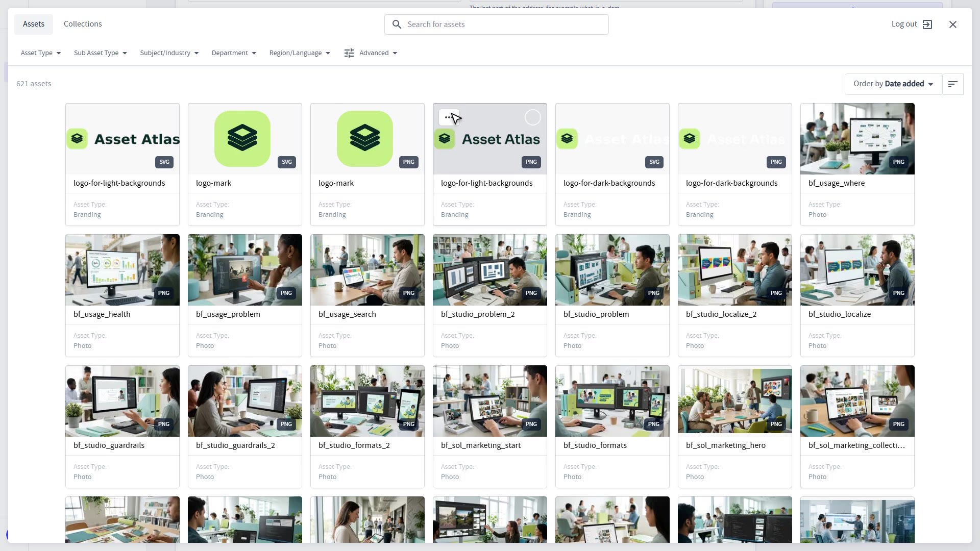Close the asset picker dialog
The height and width of the screenshot is (551, 980).
tap(952, 24)
